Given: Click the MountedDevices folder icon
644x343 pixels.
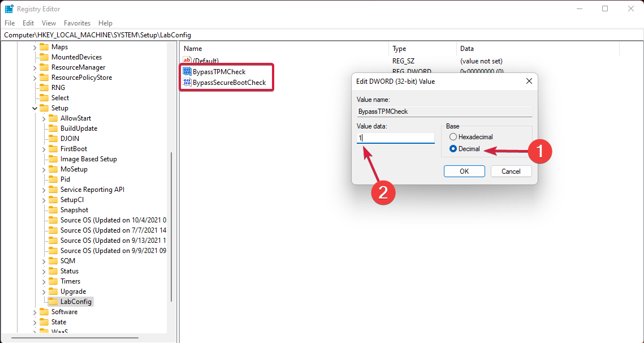Looking at the screenshot, I should click(44, 57).
